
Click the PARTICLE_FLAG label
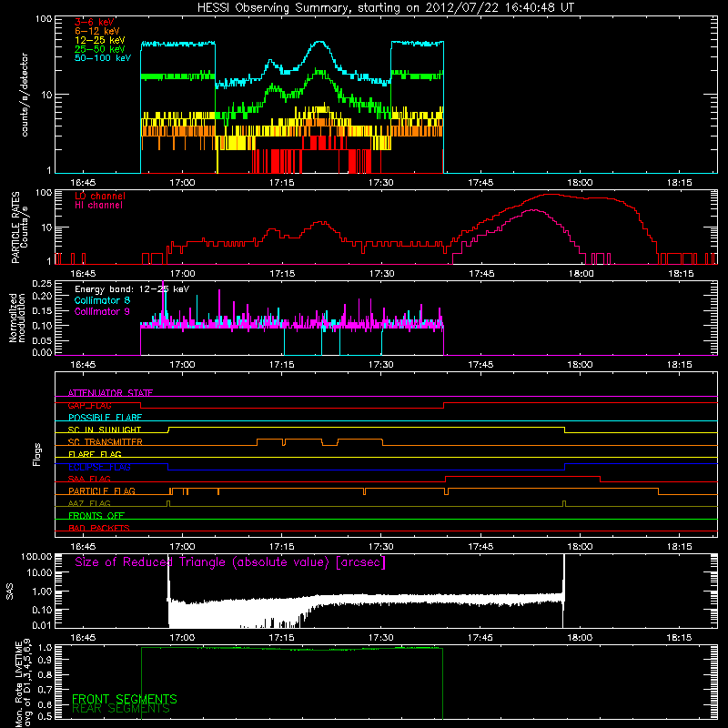point(102,491)
